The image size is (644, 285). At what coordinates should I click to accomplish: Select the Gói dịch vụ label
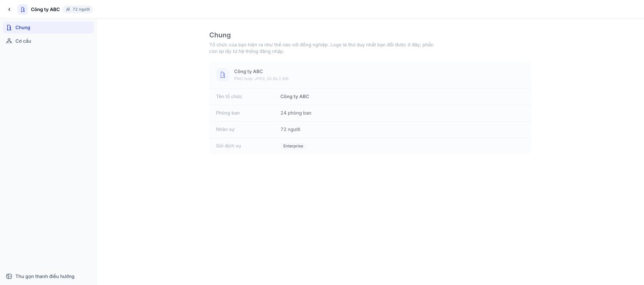coord(228,146)
